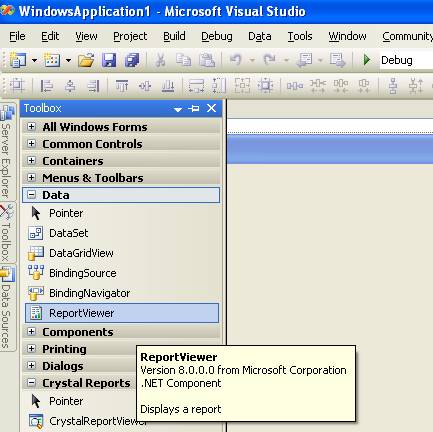Open the Tools menu
This screenshot has height=432, width=433.
click(x=300, y=36)
